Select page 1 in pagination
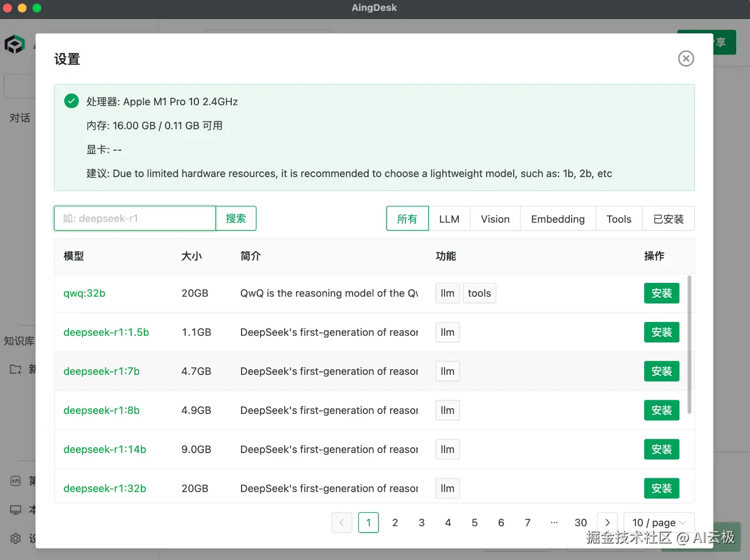This screenshot has width=750, height=560. pyautogui.click(x=369, y=523)
